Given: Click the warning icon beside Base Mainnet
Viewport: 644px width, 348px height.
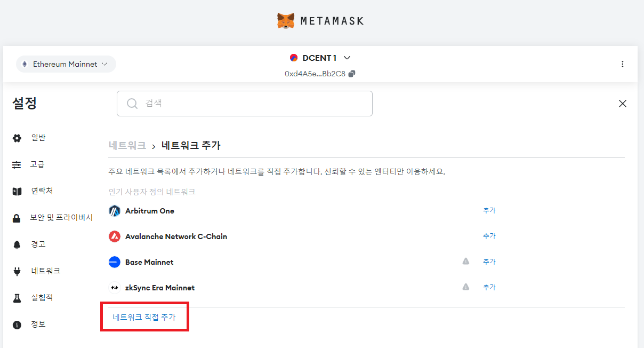Looking at the screenshot, I should coord(466,262).
